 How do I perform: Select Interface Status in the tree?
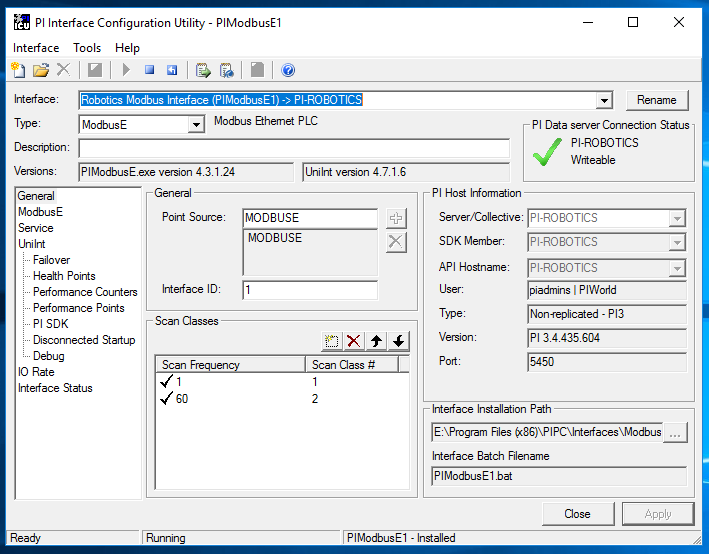coord(55,388)
